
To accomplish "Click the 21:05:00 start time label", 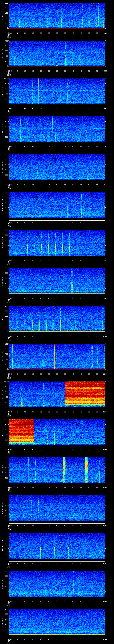I will 9,184.
